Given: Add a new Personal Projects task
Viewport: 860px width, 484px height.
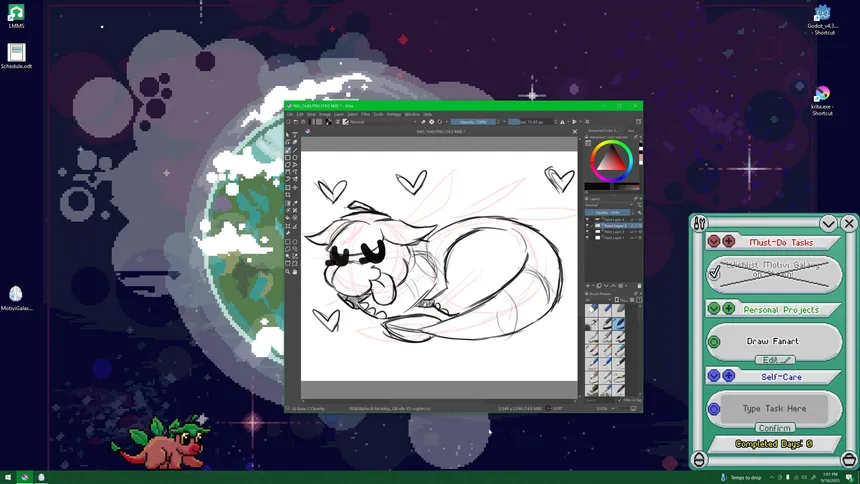Looking at the screenshot, I should pos(729,309).
